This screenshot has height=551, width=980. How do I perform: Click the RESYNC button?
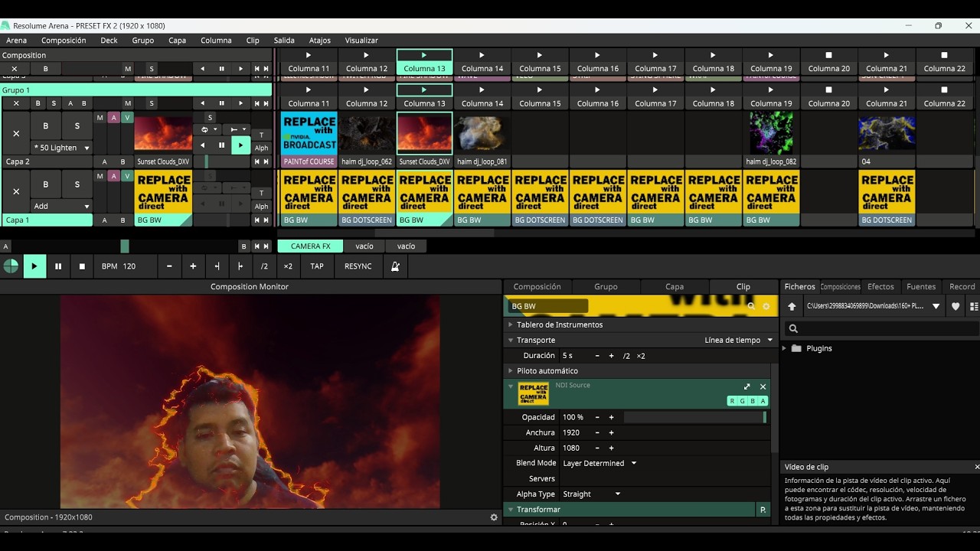(x=358, y=266)
